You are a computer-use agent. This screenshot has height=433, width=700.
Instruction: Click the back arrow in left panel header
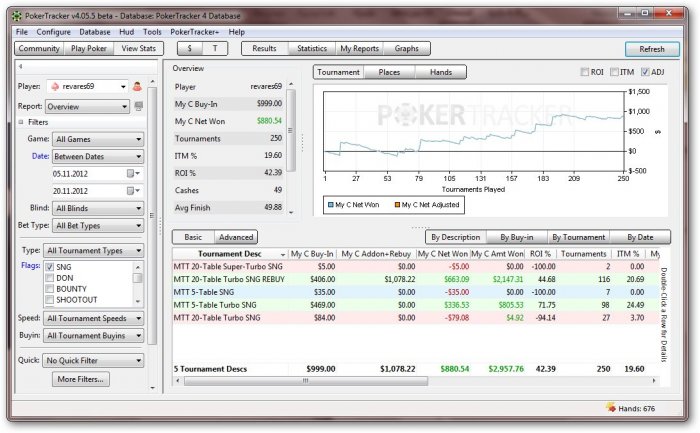pos(21,67)
